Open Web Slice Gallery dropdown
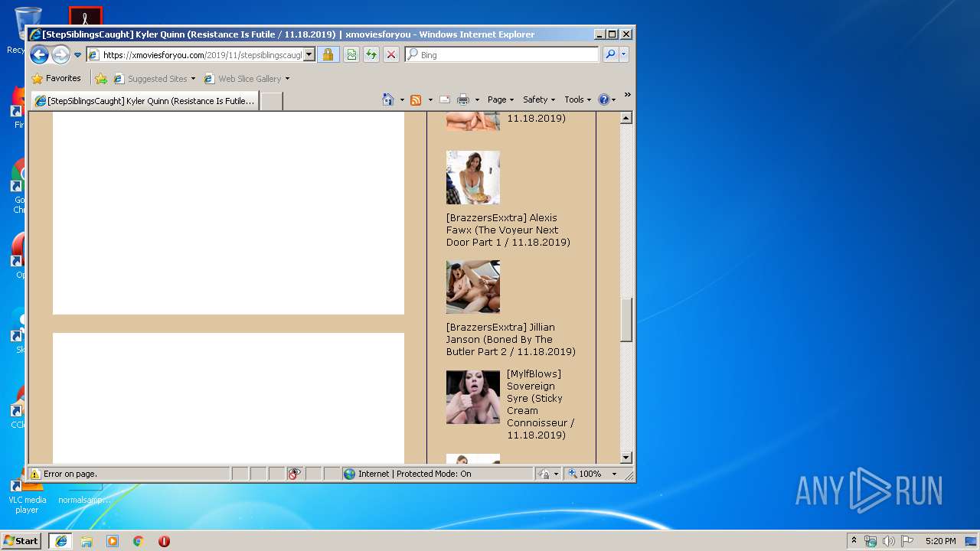 [247, 78]
